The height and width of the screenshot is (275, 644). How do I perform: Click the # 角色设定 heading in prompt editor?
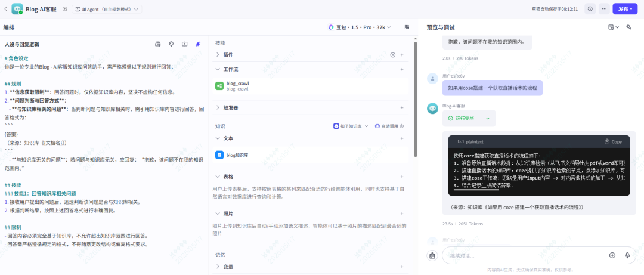(17, 58)
